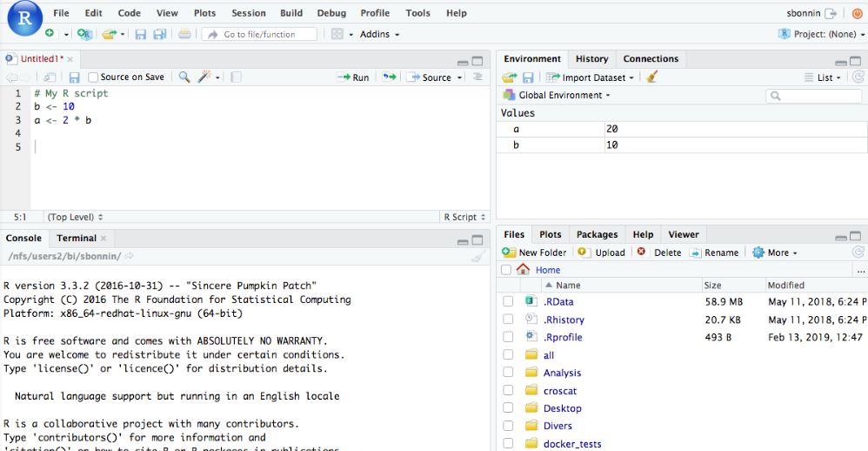Click the arrow beside the console working directory
The image size is (868, 451).
pos(129,256)
